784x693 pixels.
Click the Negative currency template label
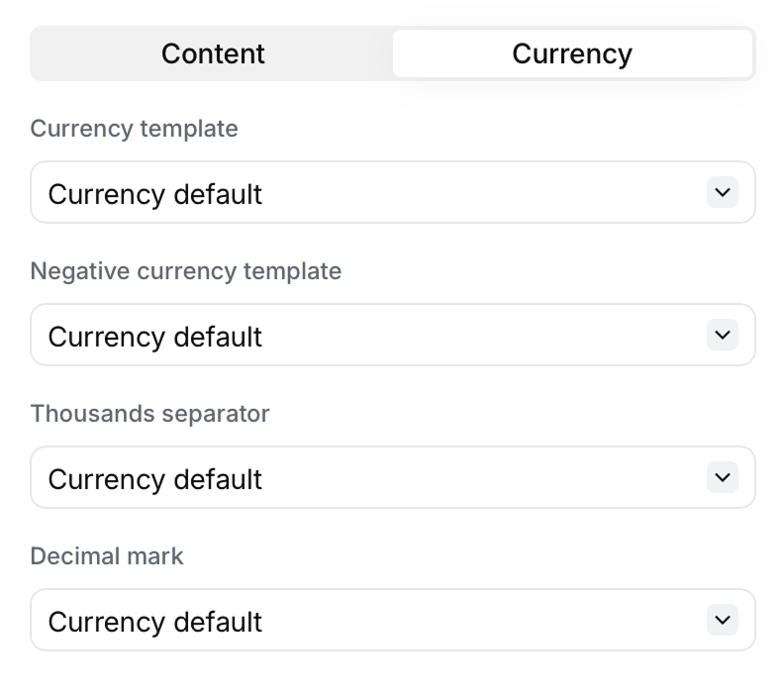(186, 271)
